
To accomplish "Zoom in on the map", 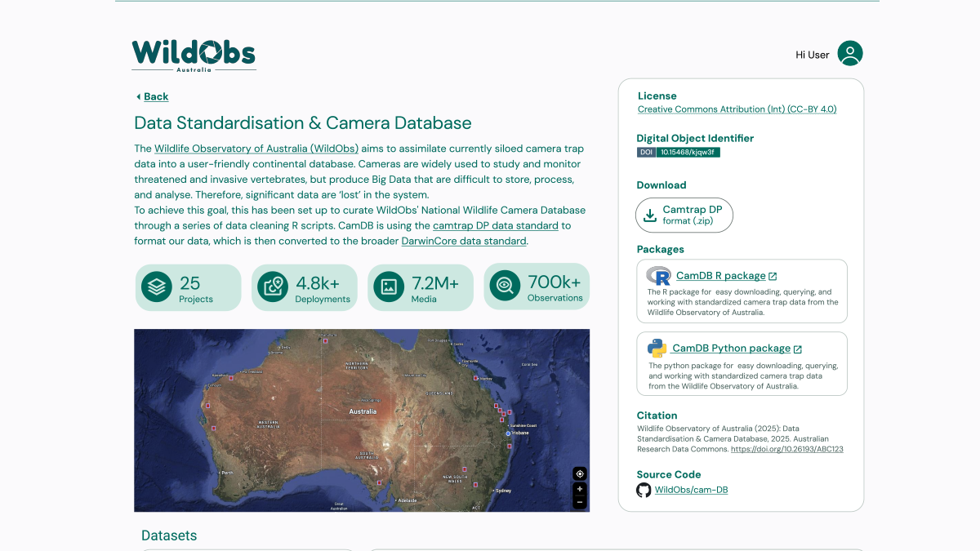I will 580,489.
